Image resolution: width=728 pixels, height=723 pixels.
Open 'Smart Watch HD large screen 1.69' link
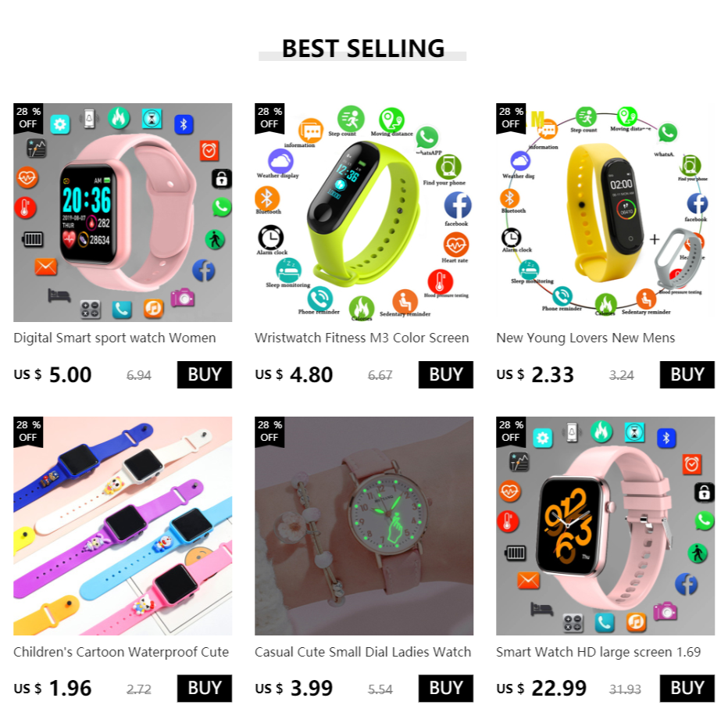pos(598,652)
